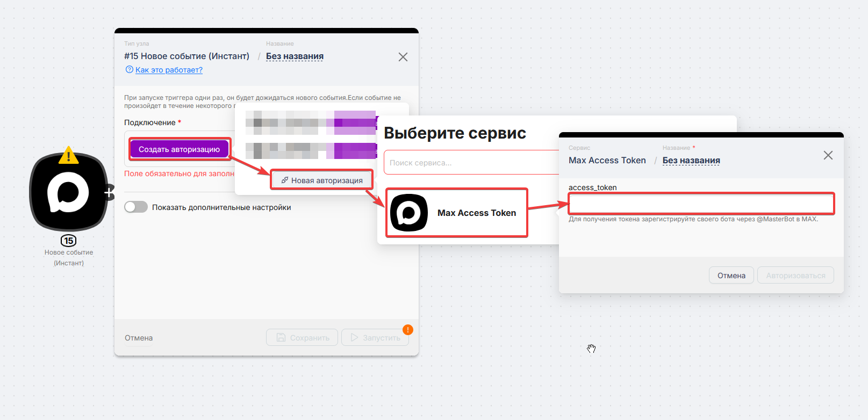The image size is (868, 420).
Task: Click the 'Сохранить' button
Action: coord(302,337)
